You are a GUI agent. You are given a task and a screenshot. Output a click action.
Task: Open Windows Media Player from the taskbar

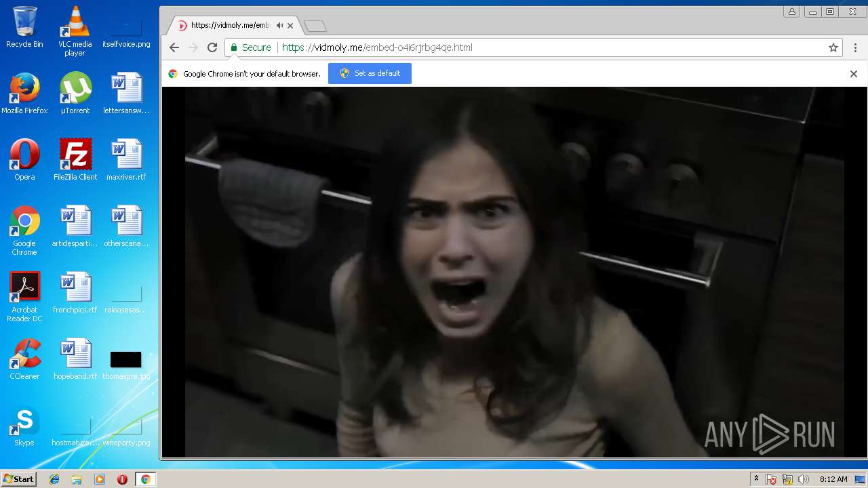[x=100, y=479]
